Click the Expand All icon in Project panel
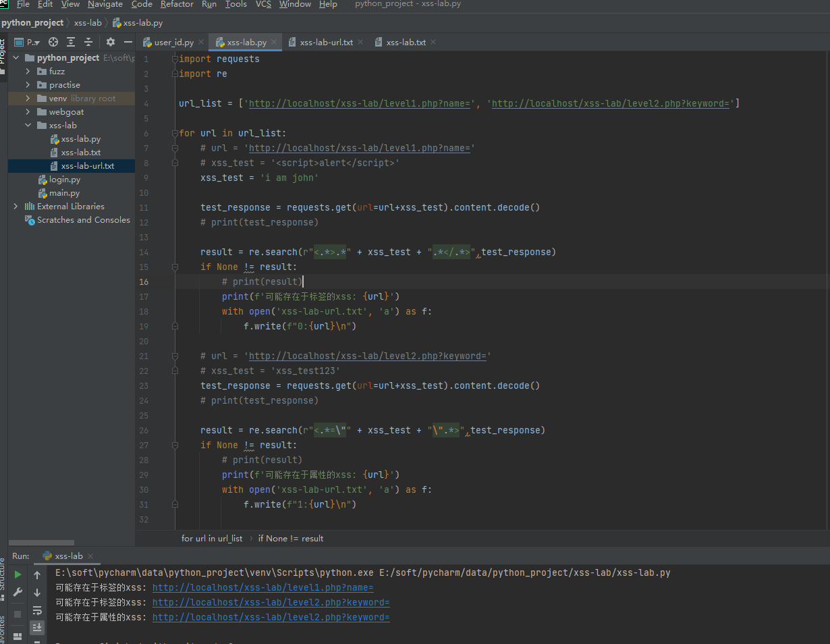The width and height of the screenshot is (830, 644). coord(71,42)
